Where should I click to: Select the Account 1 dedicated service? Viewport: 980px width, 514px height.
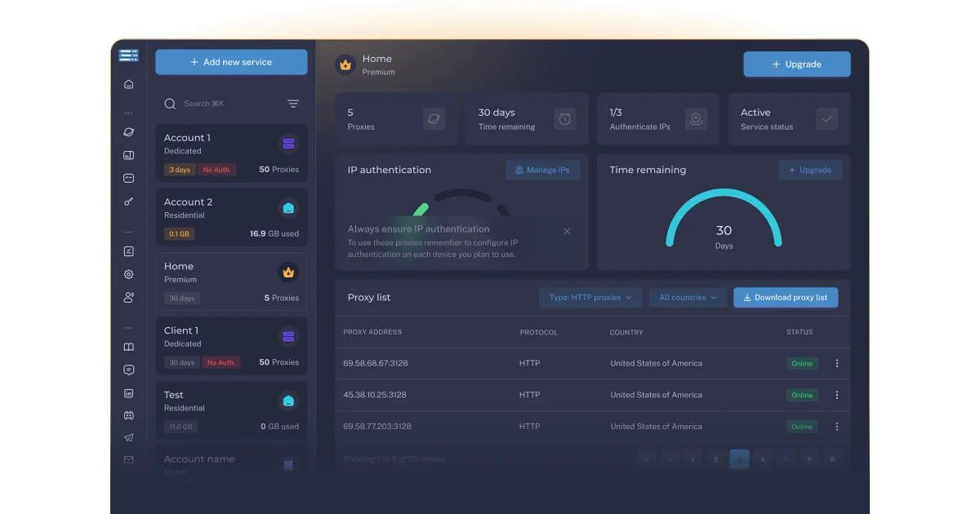(232, 153)
